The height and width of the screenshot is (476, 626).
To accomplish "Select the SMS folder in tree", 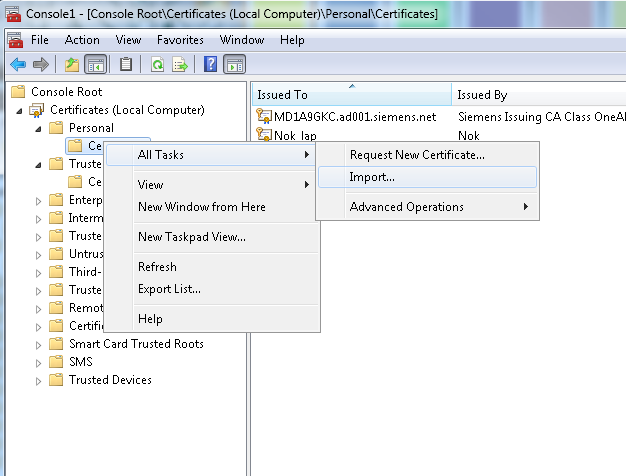I will [80, 362].
